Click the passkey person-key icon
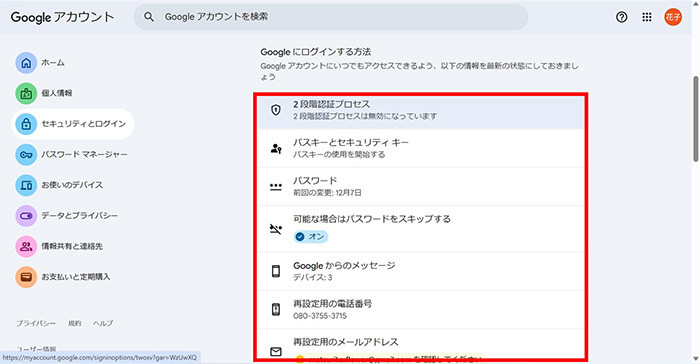 [276, 148]
